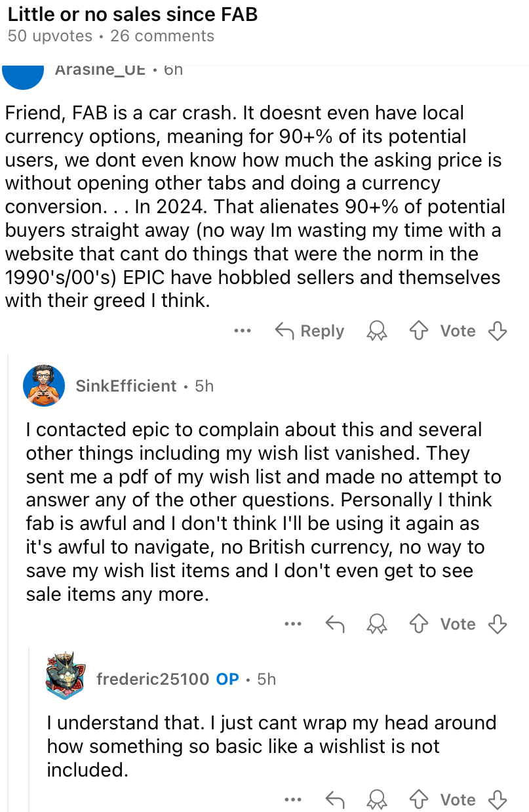This screenshot has width=529, height=812.
Task: Open more options on Arasine_UE's comment
Action: [x=243, y=331]
